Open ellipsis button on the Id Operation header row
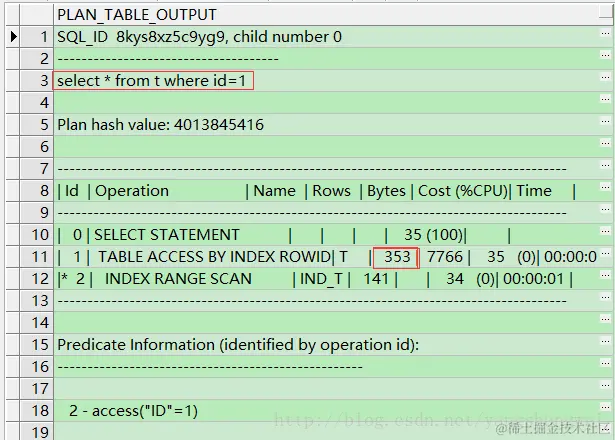 [605, 187]
